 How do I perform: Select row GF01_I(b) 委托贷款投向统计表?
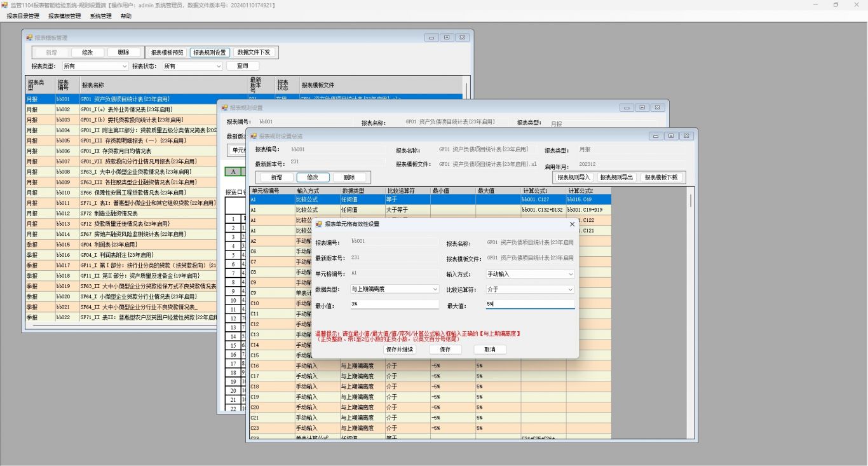[x=121, y=120]
